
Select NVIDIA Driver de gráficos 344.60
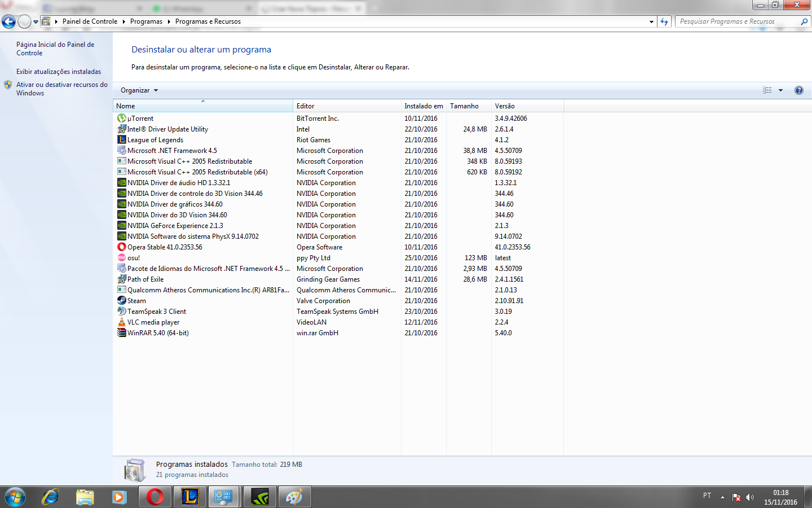pyautogui.click(x=175, y=204)
